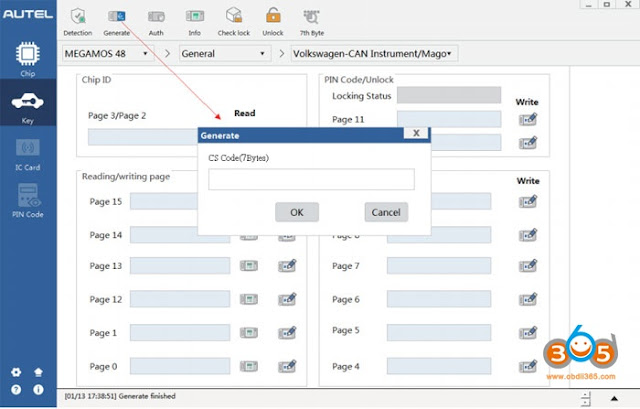Click the Page 6 value field

coord(439,299)
